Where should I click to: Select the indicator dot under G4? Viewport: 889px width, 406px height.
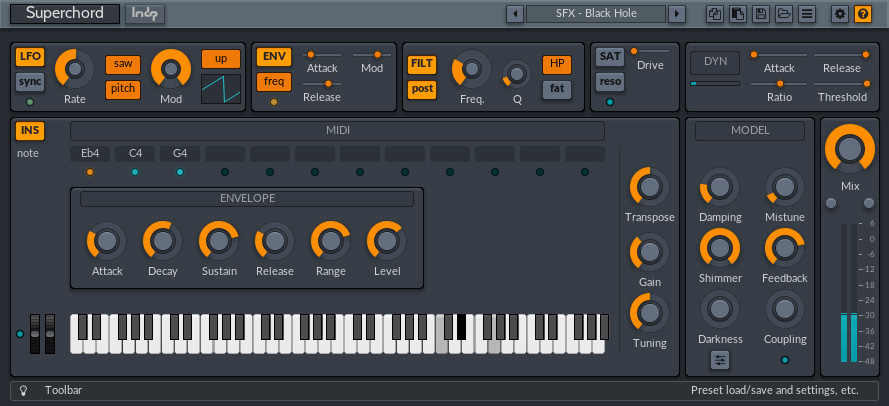coord(180,172)
